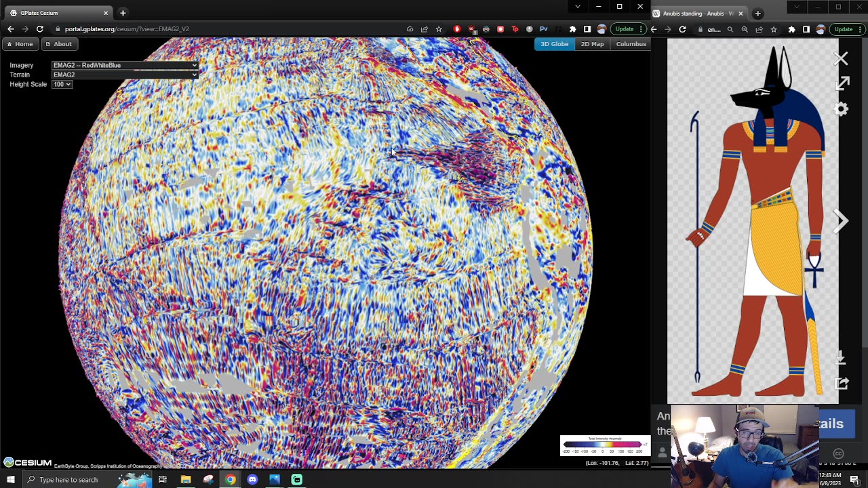Screen dimensions: 868x488
Task: Reload the Anubis page
Action: (x=682, y=29)
